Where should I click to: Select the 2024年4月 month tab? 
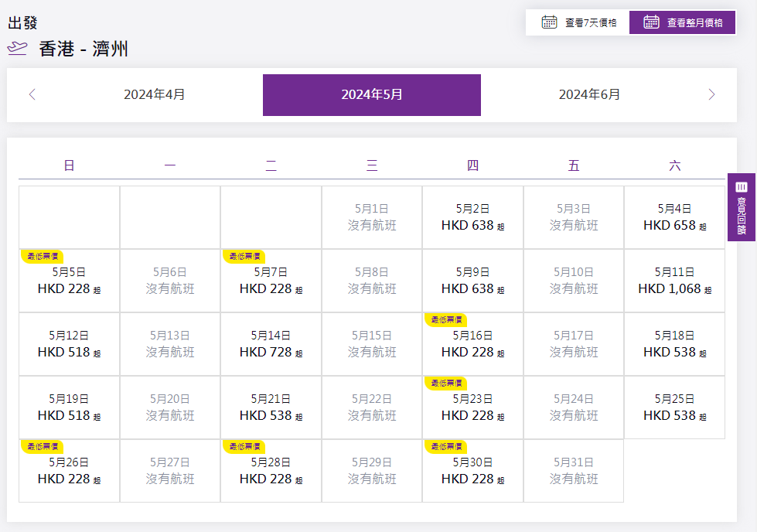click(155, 95)
